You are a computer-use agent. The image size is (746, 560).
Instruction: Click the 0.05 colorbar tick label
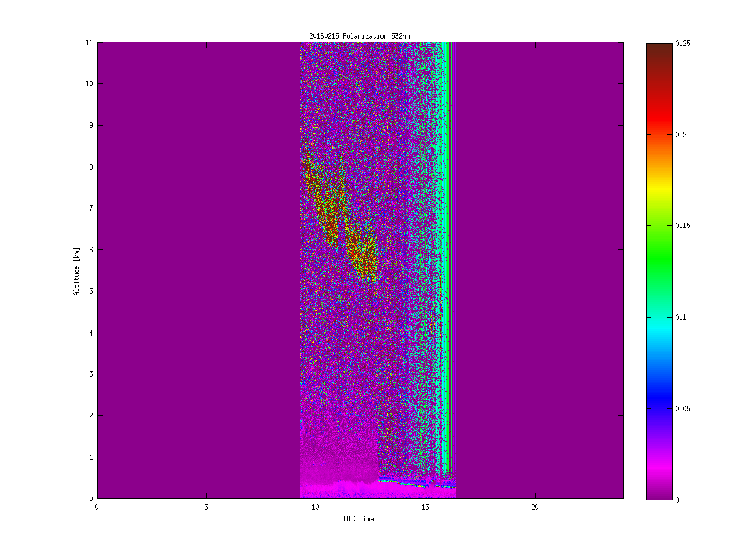[683, 408]
